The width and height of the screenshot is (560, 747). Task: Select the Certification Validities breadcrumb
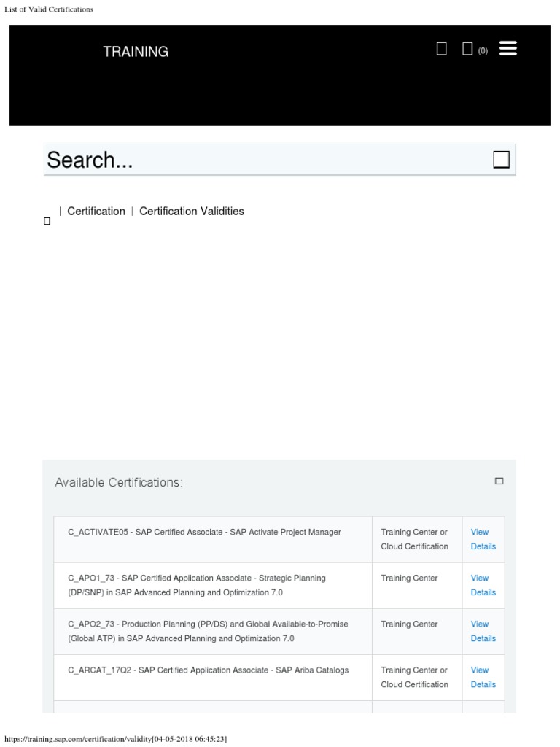[192, 212]
